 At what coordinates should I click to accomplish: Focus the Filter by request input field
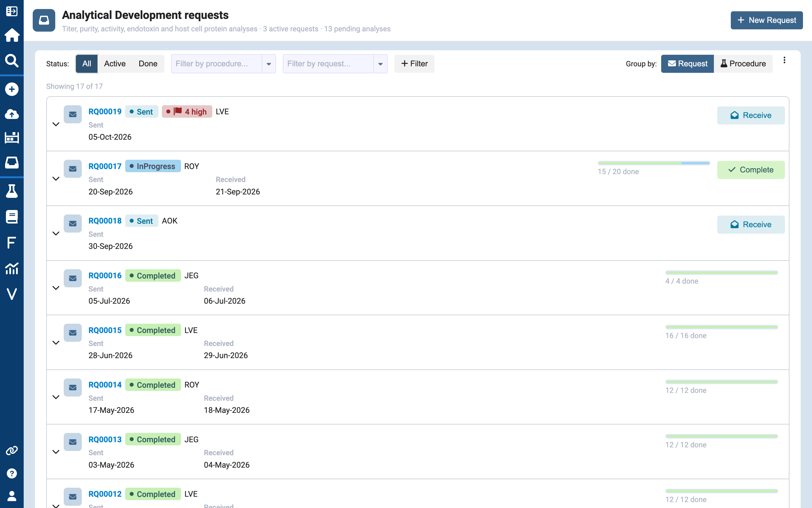328,64
